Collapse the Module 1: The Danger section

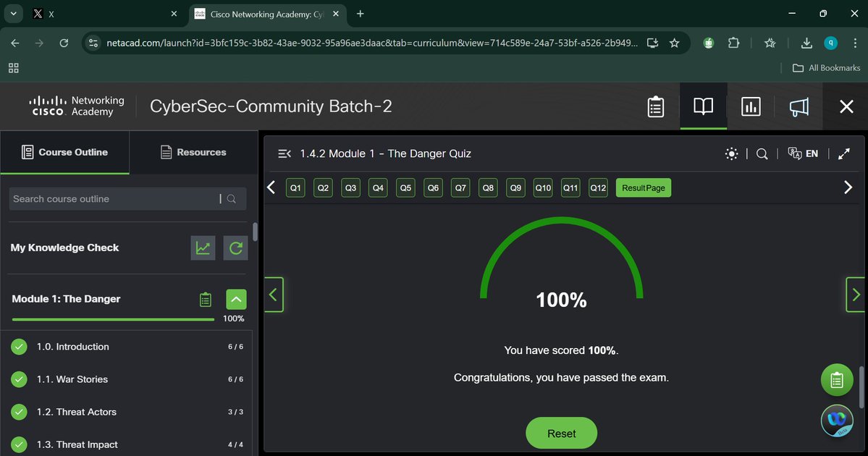[235, 299]
